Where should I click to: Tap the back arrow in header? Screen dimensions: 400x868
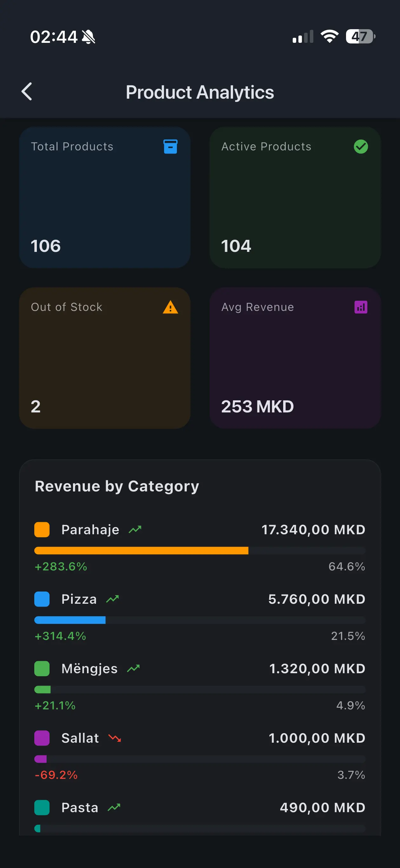click(27, 92)
